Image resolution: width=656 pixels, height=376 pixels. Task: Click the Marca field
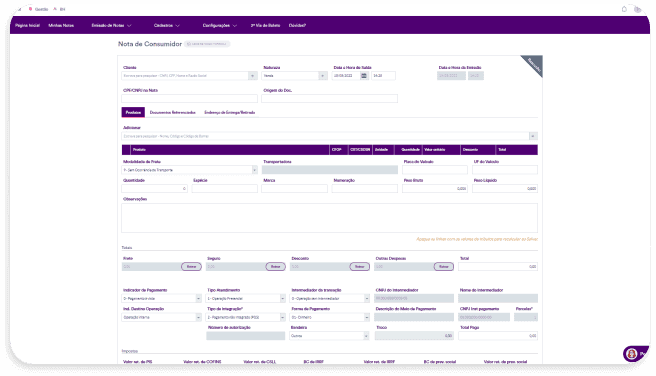pos(295,189)
